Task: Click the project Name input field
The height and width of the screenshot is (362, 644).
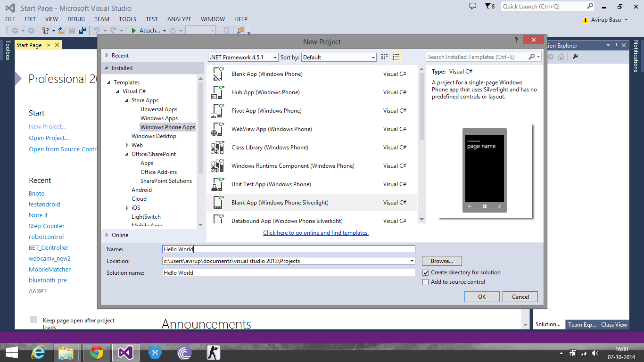Action: [x=289, y=249]
